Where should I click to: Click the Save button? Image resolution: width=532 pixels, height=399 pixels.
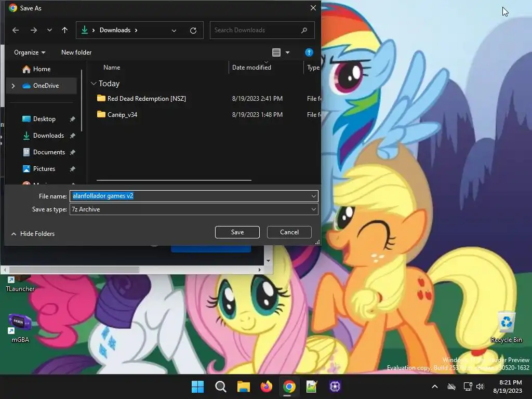click(237, 232)
